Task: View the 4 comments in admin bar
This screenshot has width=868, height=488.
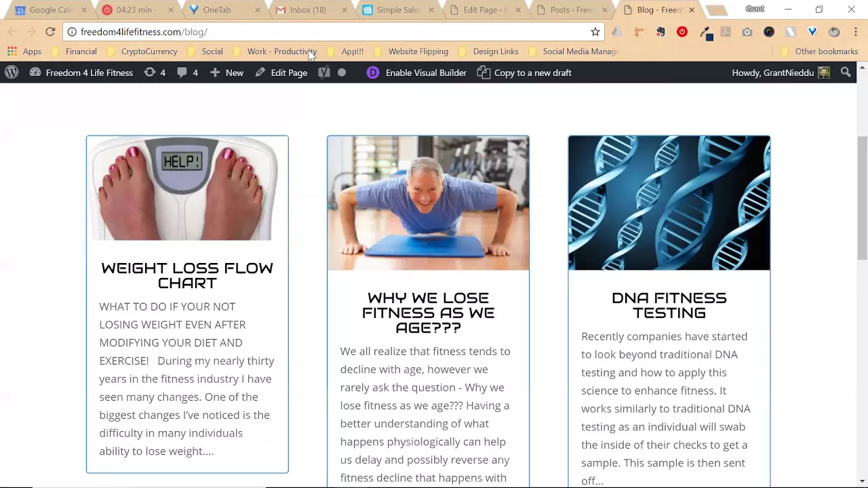Action: coord(187,73)
